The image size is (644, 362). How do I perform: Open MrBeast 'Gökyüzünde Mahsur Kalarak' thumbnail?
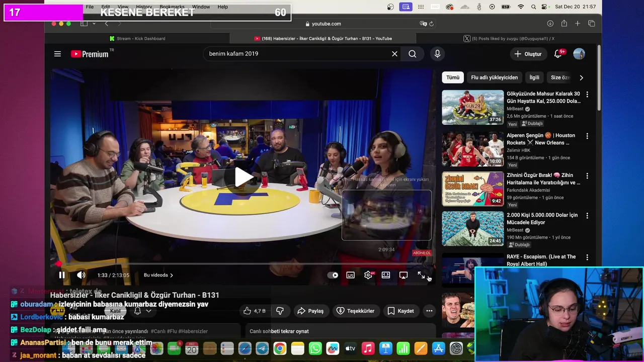click(473, 107)
